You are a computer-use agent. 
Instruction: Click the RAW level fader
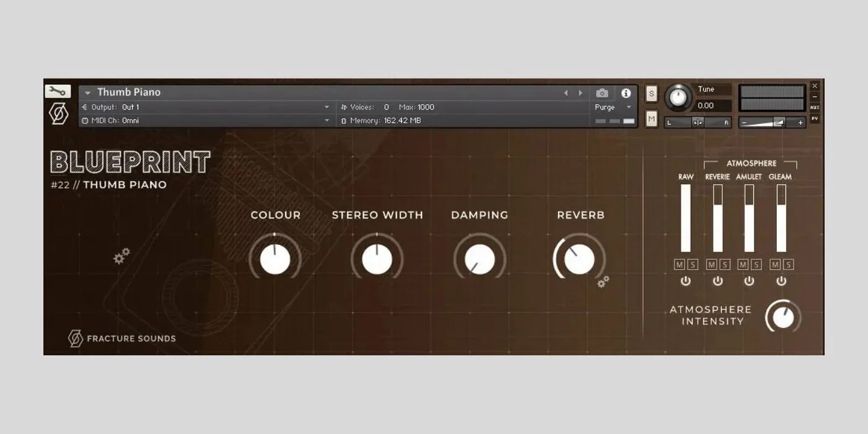[686, 218]
